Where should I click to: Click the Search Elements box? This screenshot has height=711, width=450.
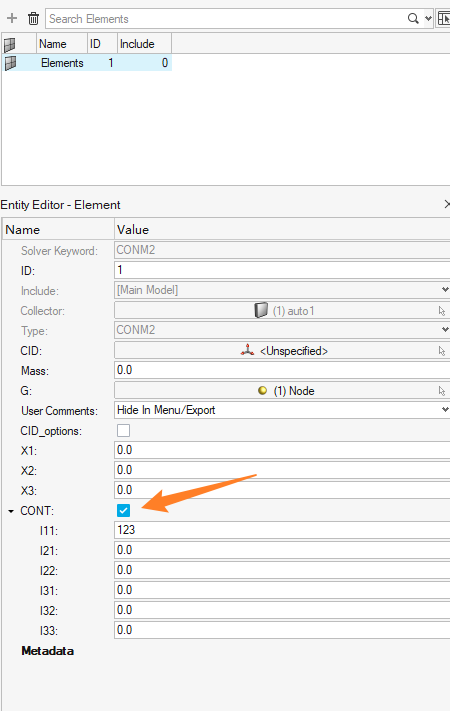[227, 19]
